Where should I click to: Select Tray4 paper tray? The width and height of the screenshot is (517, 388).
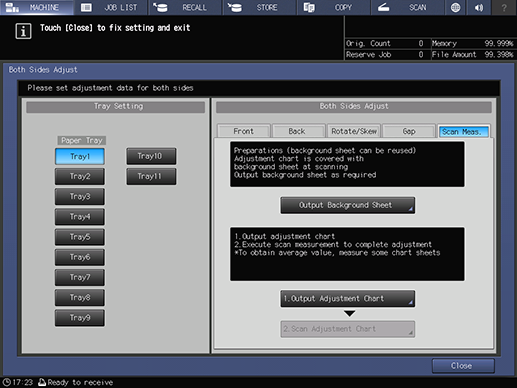point(80,217)
